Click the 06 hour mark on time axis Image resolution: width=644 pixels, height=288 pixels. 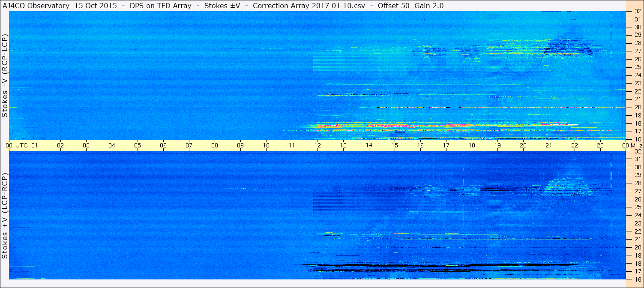coord(163,145)
